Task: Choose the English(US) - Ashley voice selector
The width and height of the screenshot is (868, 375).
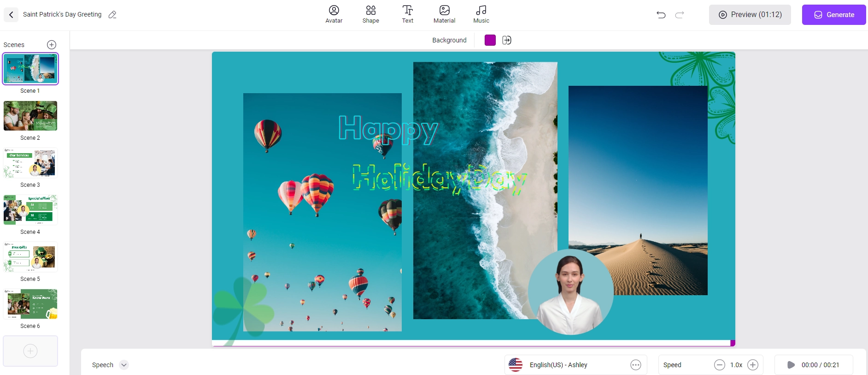Action: click(x=576, y=365)
